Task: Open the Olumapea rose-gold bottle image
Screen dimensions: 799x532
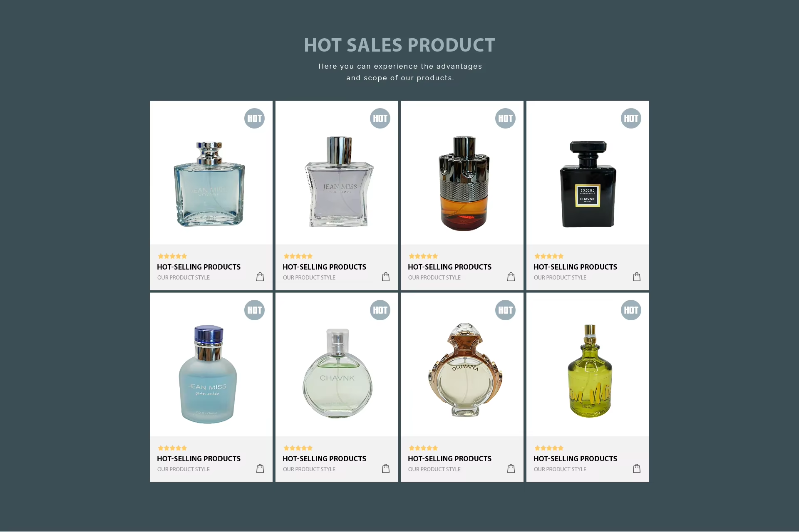Action: pos(465,369)
